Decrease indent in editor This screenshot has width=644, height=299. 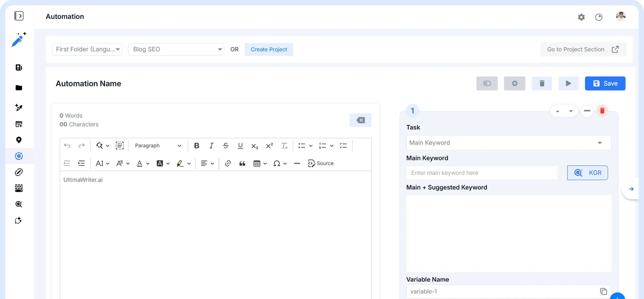point(67,163)
